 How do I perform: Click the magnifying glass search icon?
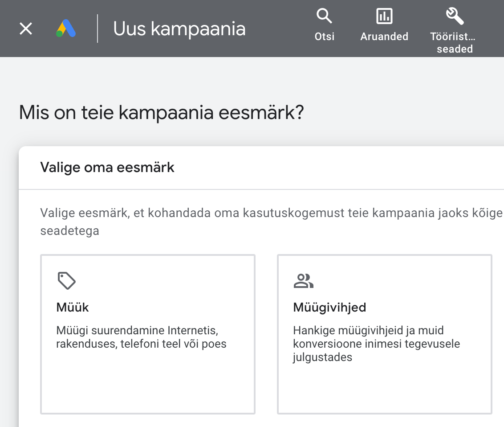click(324, 17)
